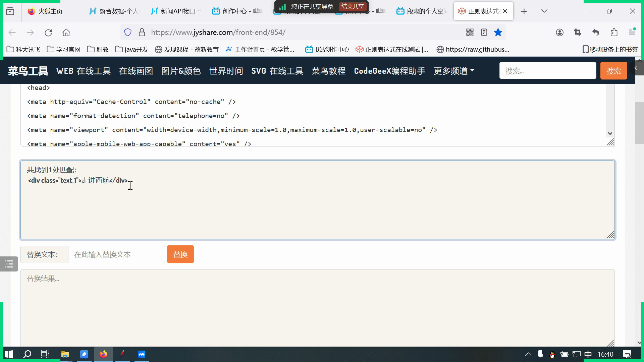Switch to the 新闻API接口 tab
Screen dimensions: 644x362
coord(176,11)
